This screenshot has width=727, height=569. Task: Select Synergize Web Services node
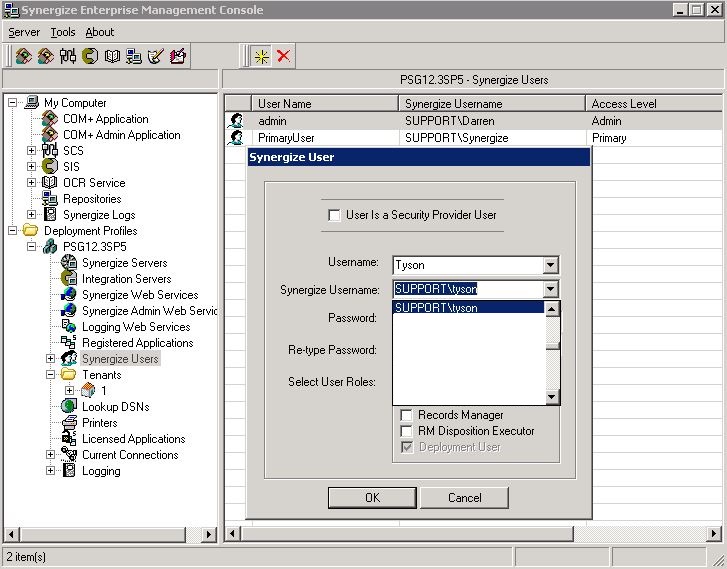pyautogui.click(x=140, y=295)
